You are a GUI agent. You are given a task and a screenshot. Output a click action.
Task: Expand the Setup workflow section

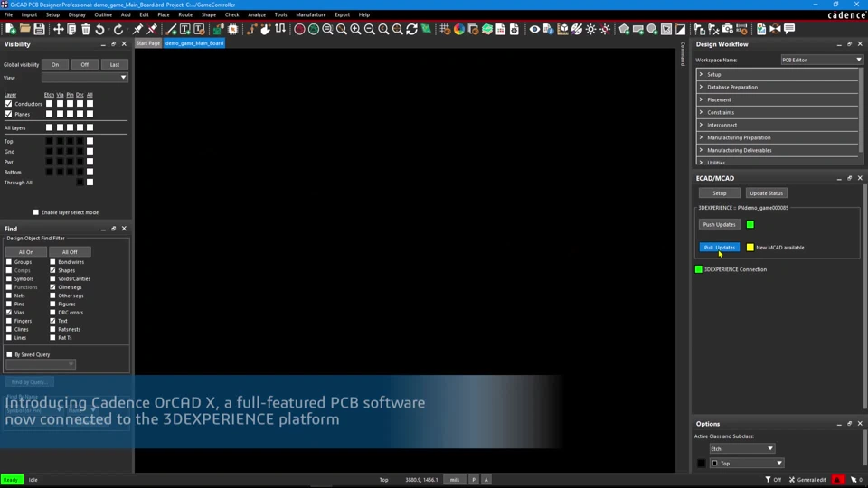coord(778,74)
